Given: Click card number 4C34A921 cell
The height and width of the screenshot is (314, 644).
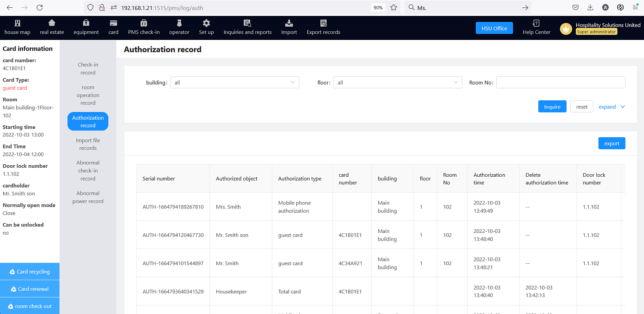Looking at the screenshot, I should [x=352, y=263].
